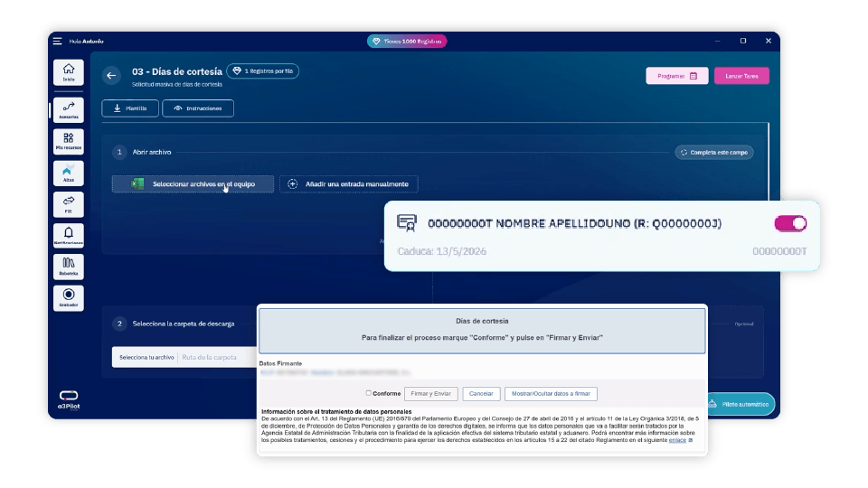This screenshot has width=868, height=488.
Task: Click Completa este campo indicator
Action: tap(714, 152)
